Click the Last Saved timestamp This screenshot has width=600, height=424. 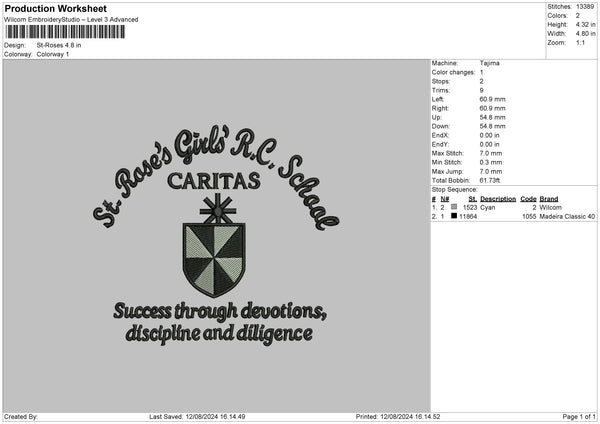(x=197, y=416)
